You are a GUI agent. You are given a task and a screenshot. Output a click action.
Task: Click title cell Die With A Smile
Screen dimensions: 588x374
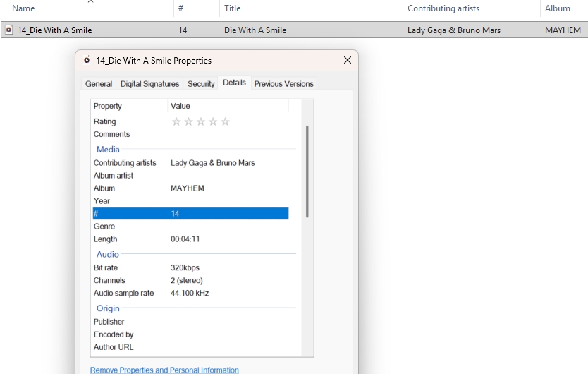click(x=255, y=30)
